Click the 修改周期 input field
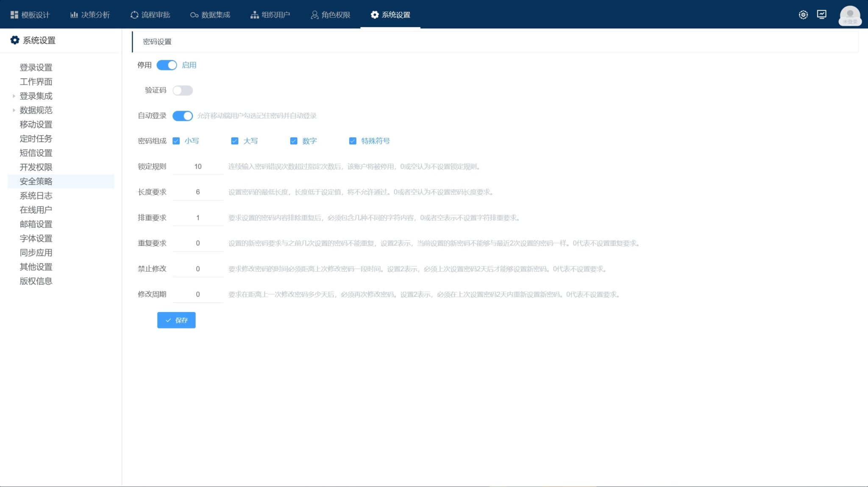 click(198, 295)
